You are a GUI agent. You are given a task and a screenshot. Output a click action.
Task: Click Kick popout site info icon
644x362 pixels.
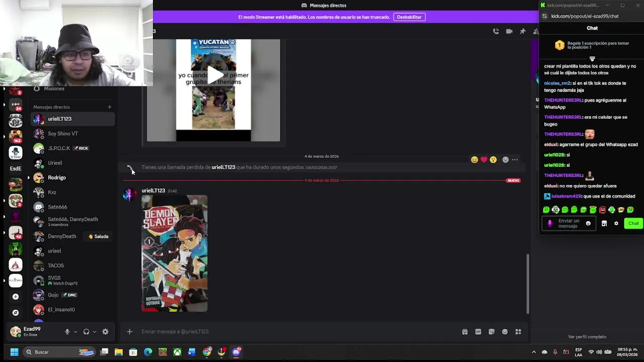coord(544,16)
